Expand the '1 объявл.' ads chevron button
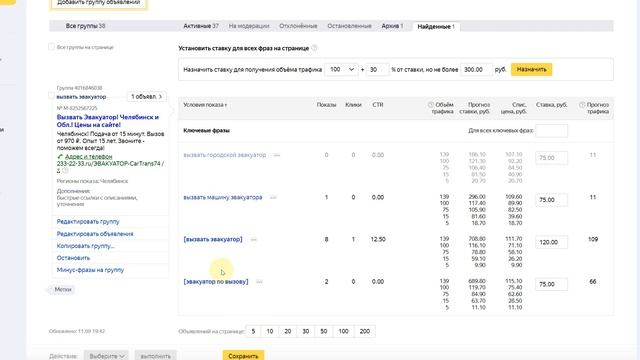The image size is (640, 360). pos(146,97)
